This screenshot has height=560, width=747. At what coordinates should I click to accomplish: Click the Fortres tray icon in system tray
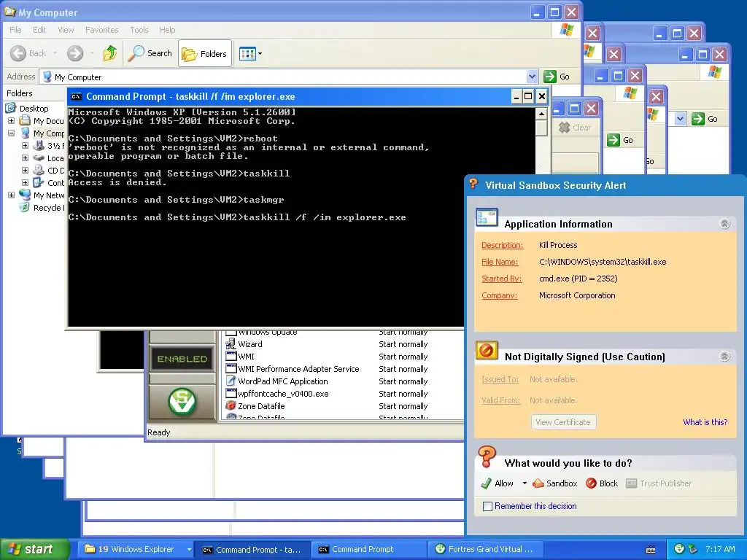680,549
